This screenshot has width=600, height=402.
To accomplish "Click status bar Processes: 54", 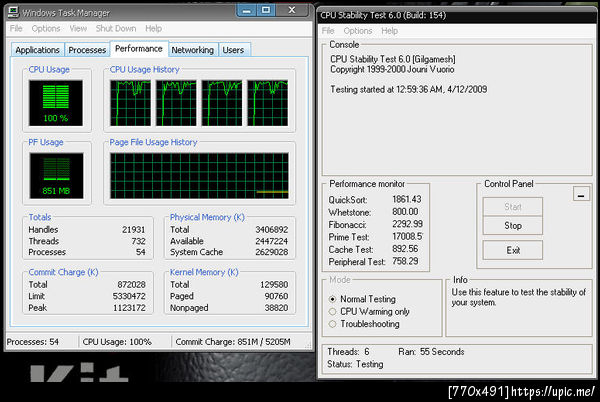I will (x=33, y=342).
